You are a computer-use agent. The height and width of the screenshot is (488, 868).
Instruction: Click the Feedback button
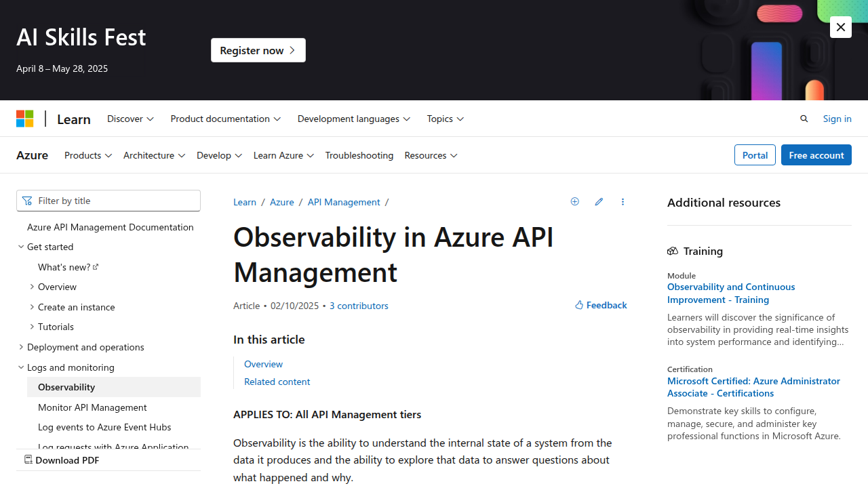[601, 305]
